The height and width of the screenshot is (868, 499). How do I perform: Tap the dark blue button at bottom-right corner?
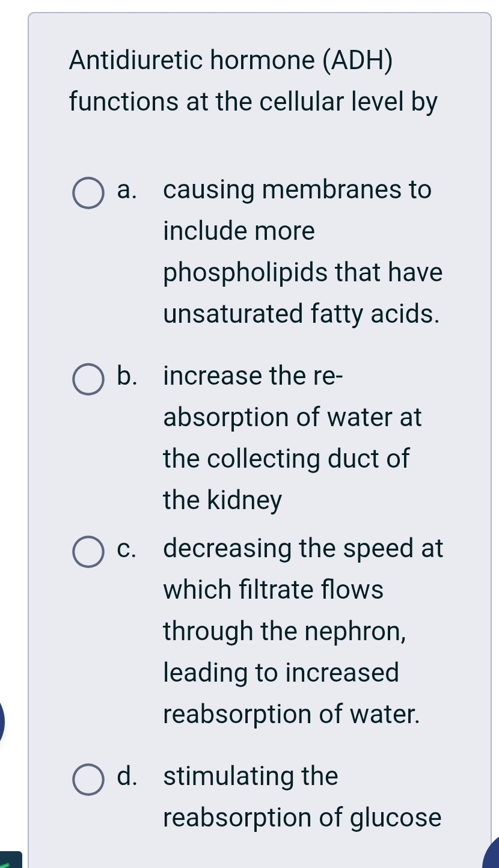point(492,854)
